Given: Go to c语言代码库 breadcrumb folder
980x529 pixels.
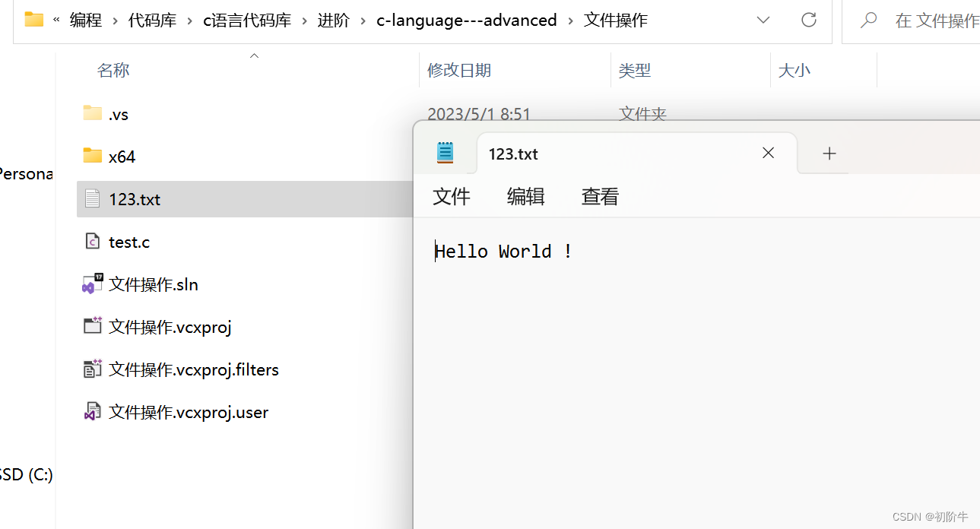Looking at the screenshot, I should (x=247, y=21).
